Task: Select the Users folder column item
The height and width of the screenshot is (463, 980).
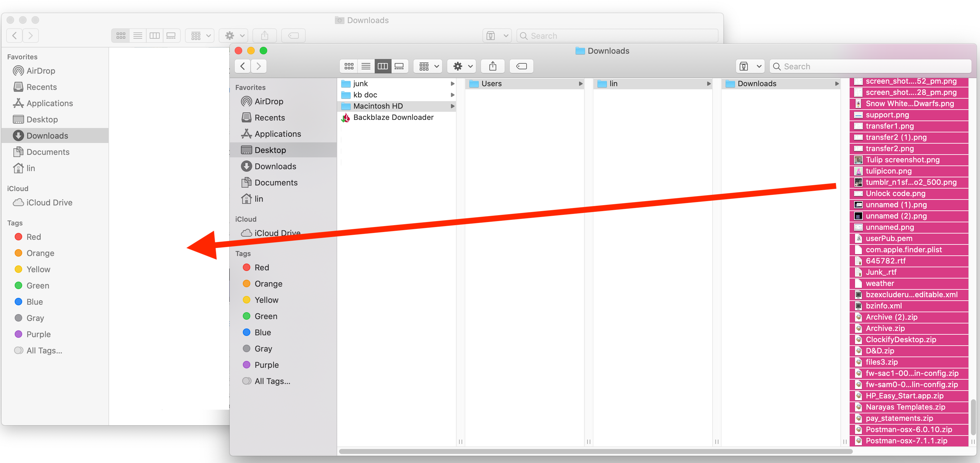Action: coord(525,84)
